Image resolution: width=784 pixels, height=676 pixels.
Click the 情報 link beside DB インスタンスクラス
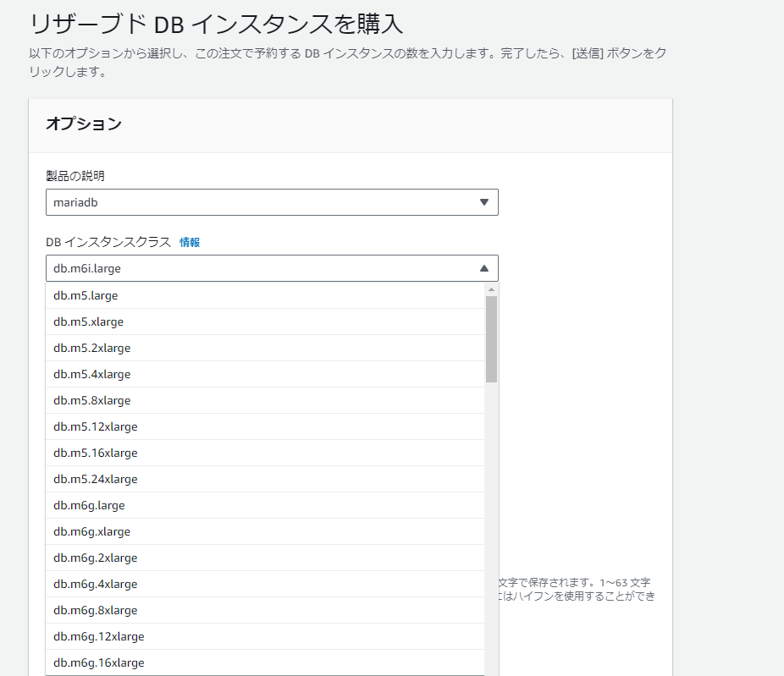[x=190, y=242]
